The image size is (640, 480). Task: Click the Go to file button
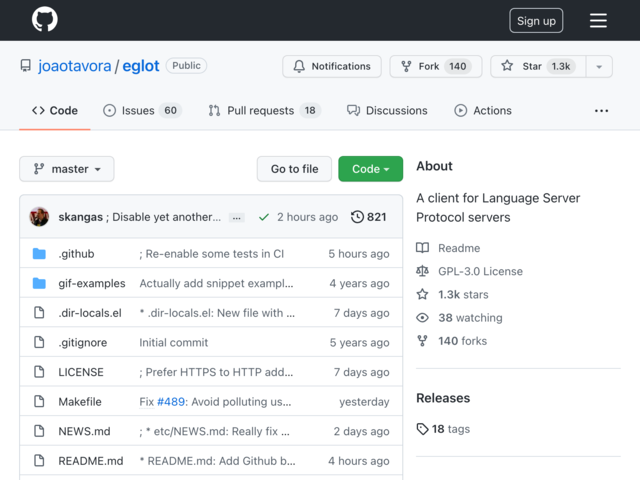tap(294, 169)
